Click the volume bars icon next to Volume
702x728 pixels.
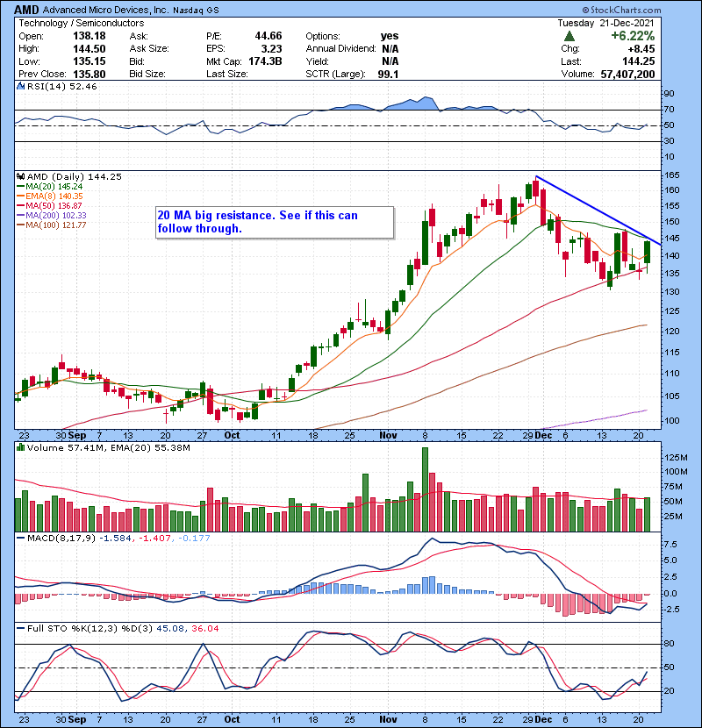click(x=20, y=447)
